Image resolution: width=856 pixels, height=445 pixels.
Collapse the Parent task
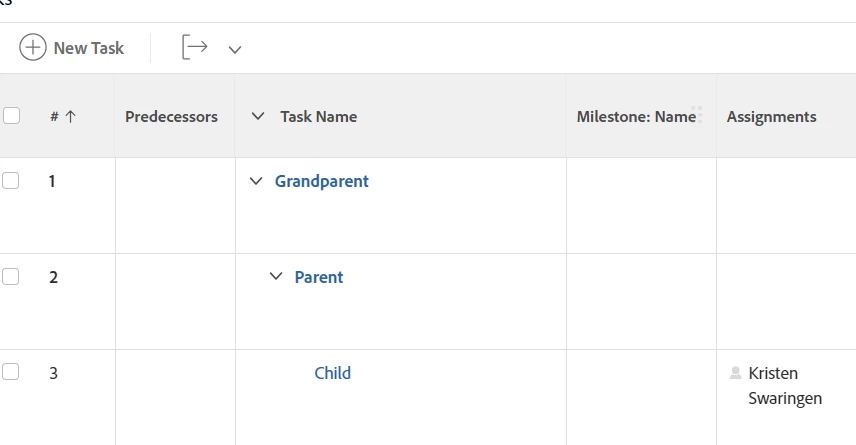point(276,277)
